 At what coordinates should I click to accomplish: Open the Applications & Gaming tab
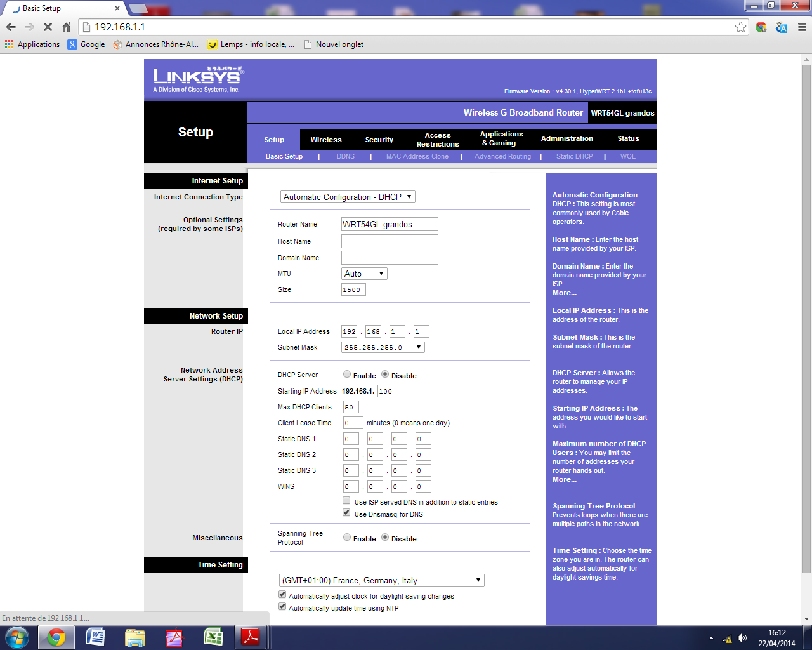click(501, 138)
